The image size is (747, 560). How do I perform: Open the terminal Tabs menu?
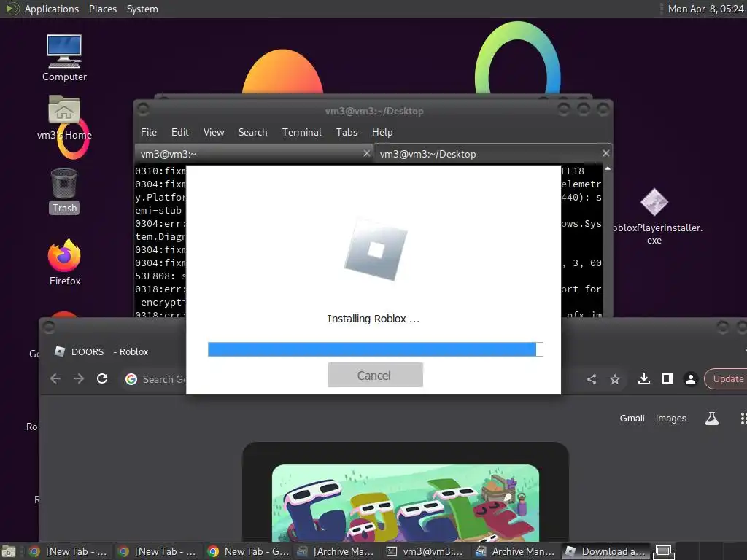(x=347, y=133)
